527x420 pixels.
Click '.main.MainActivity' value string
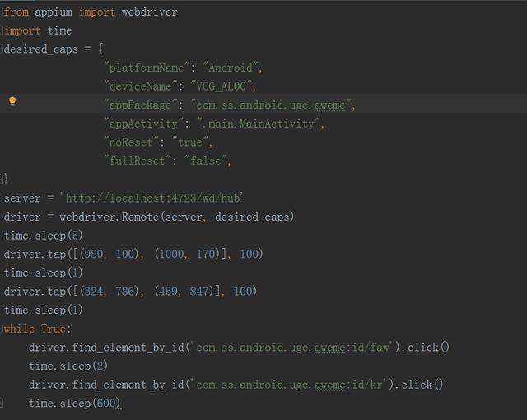pos(259,124)
